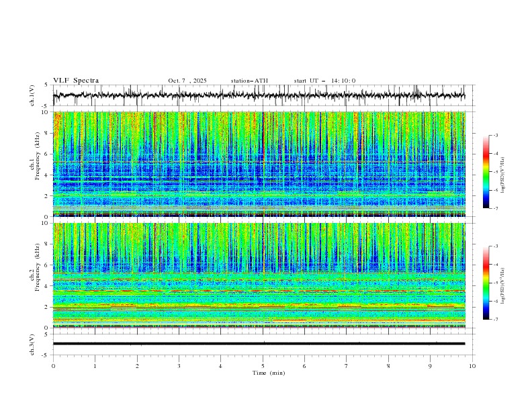The image size is (532, 411).
Task: Click the ch.1 spectrogram panel
Action: click(259, 164)
